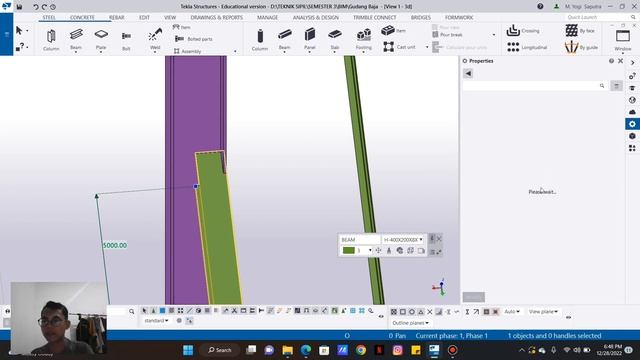
Task: Toggle snap to midpoints triangle switch
Action: coord(420,312)
